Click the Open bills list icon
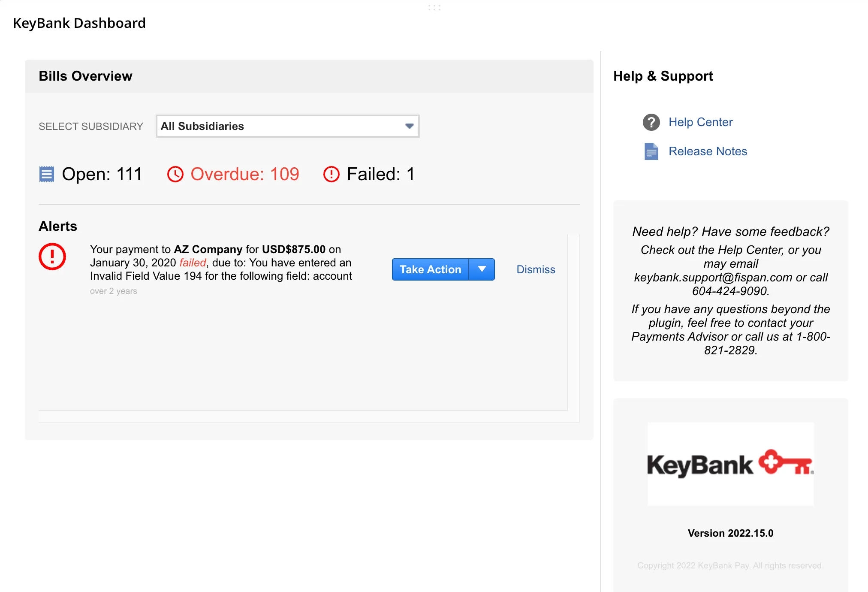Image resolution: width=868 pixels, height=592 pixels. (x=47, y=174)
